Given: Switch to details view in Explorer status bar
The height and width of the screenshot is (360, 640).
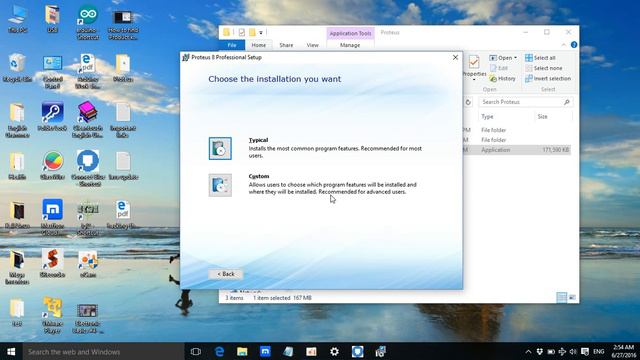Looking at the screenshot, I should pyautogui.click(x=562, y=298).
